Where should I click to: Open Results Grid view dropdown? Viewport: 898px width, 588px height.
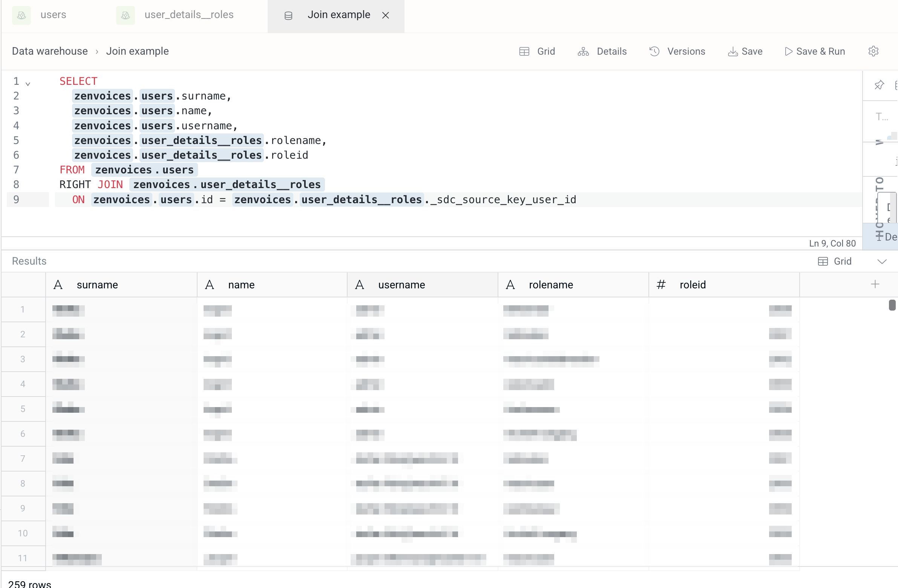835,261
